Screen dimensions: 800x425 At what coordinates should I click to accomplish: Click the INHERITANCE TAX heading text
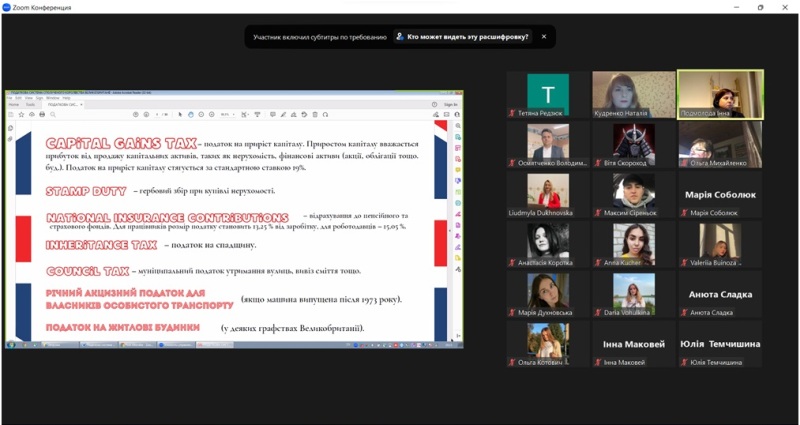pyautogui.click(x=101, y=245)
